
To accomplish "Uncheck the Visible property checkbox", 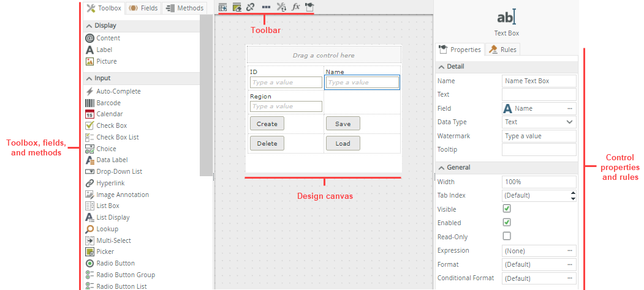I will click(x=507, y=209).
